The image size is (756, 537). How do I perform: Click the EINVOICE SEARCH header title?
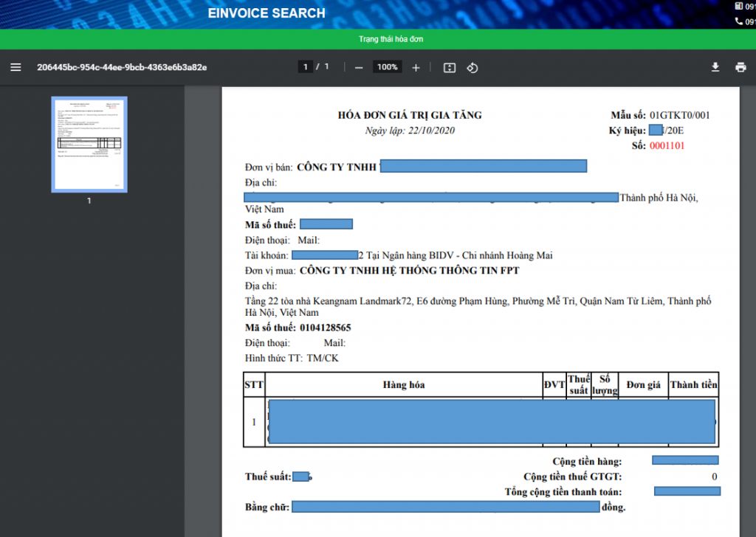point(267,13)
